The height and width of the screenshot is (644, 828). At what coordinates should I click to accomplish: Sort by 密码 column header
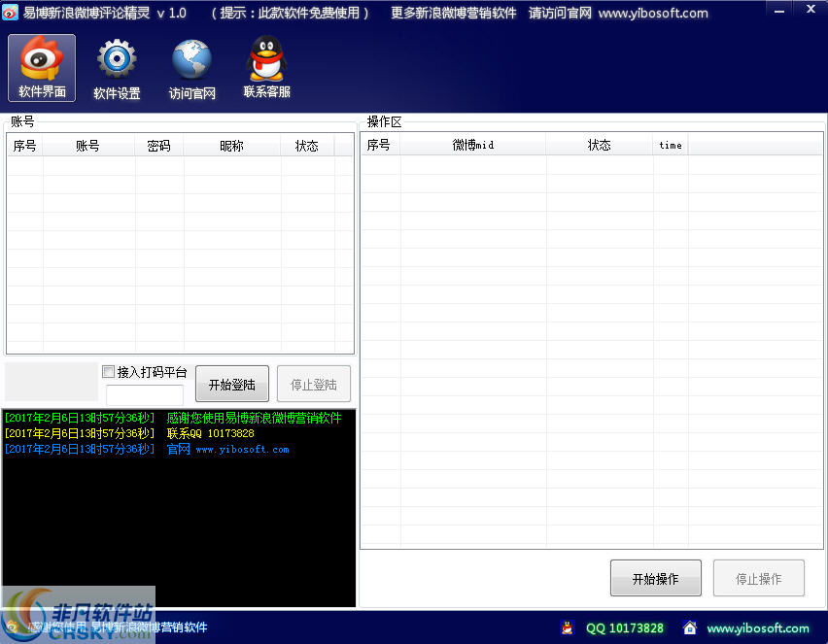(x=159, y=146)
